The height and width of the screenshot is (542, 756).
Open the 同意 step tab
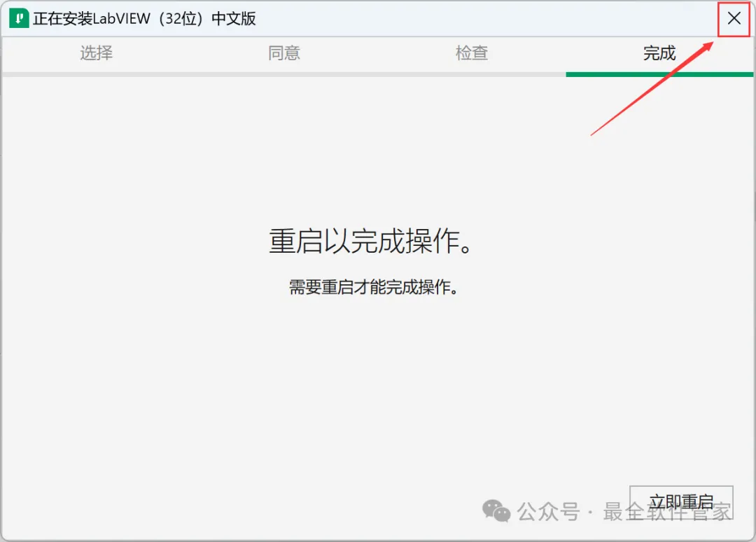click(x=284, y=53)
